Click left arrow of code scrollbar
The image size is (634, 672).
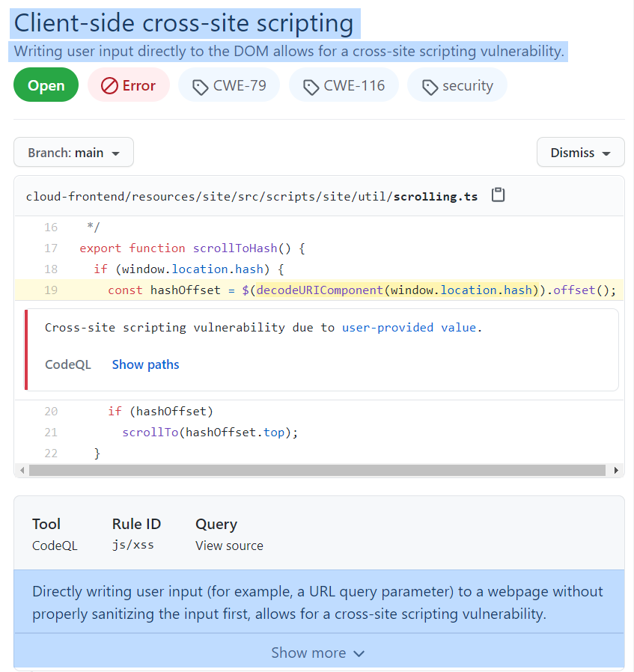(22, 471)
